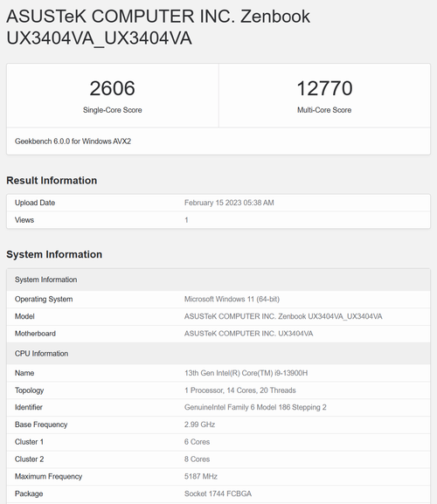Click the System Information table header row

pos(218,280)
